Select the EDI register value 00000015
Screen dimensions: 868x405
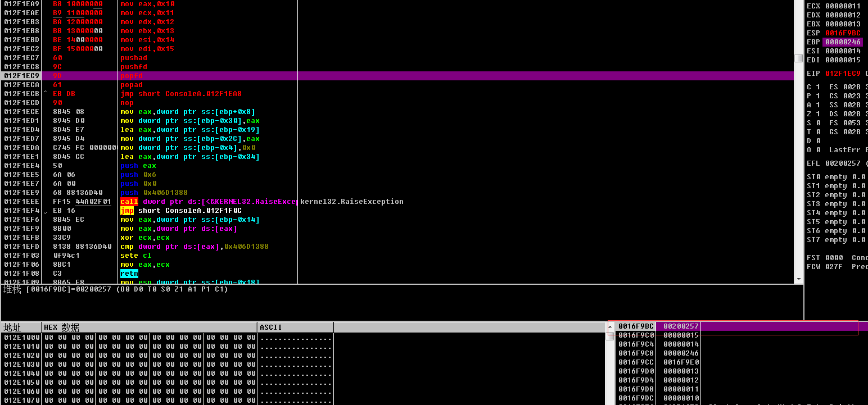tap(843, 60)
